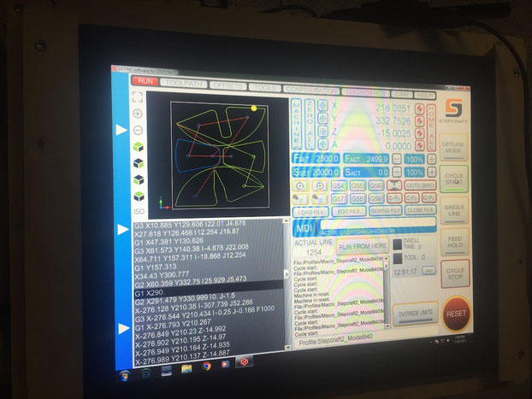Viewport: 532px width, 399px height.
Task: Click the FEED HOLD button
Action: (455, 242)
